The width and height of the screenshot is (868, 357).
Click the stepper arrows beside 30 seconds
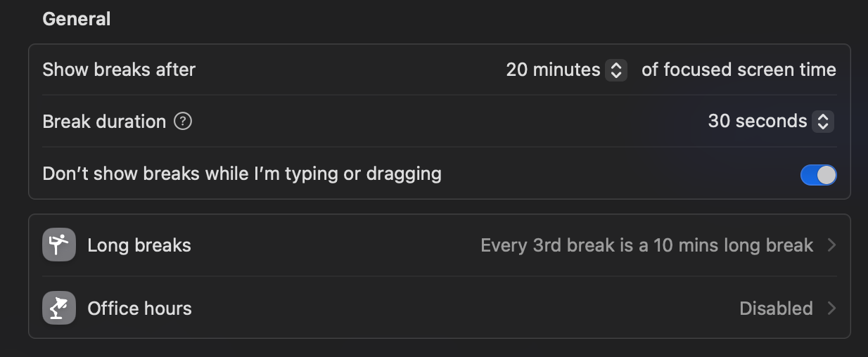822,122
